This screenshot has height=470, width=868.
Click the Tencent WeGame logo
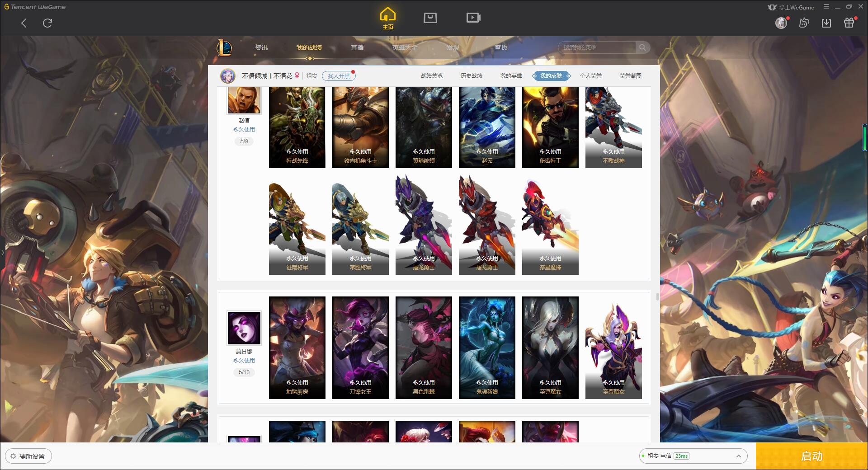(x=35, y=7)
